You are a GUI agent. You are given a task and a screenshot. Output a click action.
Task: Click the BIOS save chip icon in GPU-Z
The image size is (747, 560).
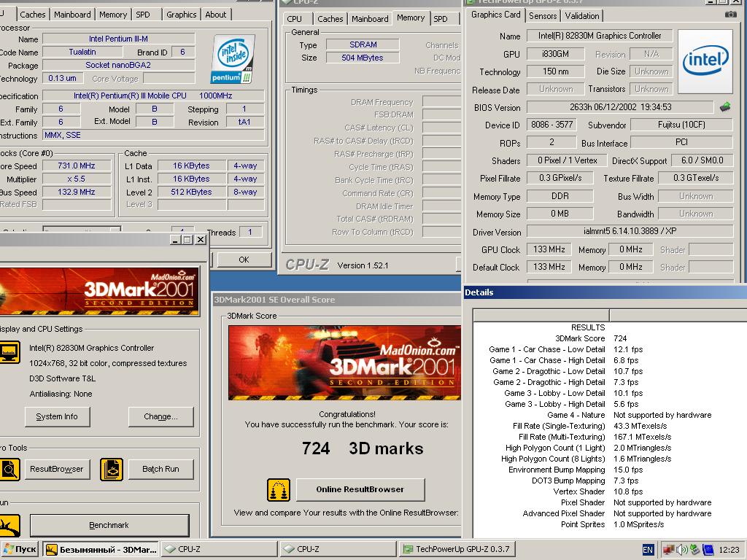click(x=725, y=107)
